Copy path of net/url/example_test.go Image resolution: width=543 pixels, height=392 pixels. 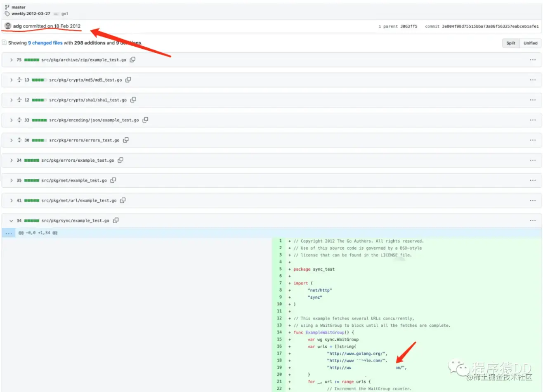(x=123, y=200)
